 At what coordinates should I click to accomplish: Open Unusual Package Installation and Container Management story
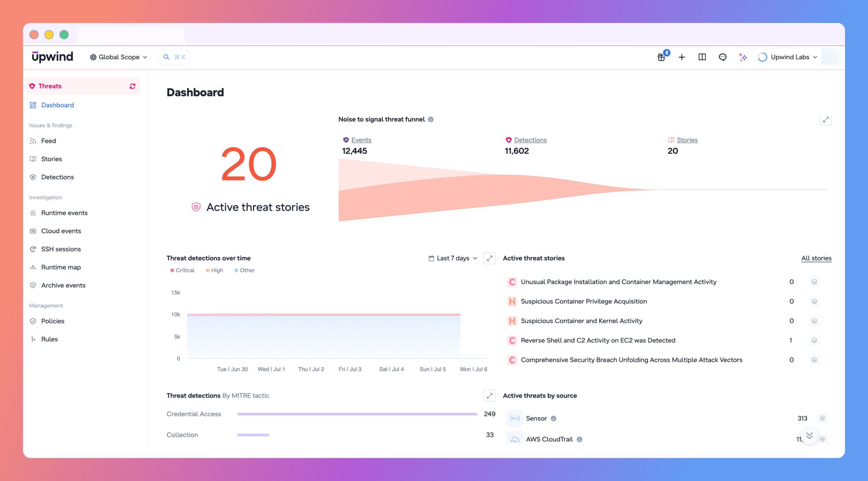[x=618, y=282]
